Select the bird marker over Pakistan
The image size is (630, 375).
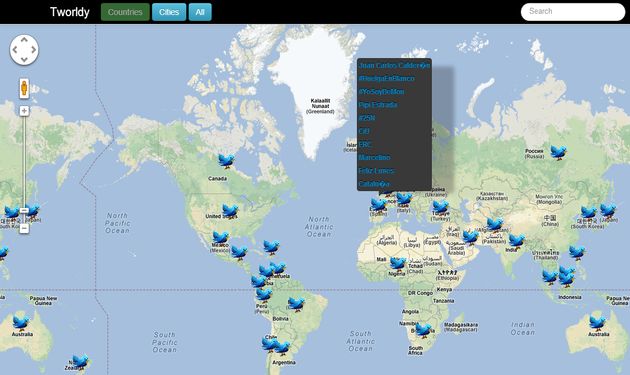495,225
